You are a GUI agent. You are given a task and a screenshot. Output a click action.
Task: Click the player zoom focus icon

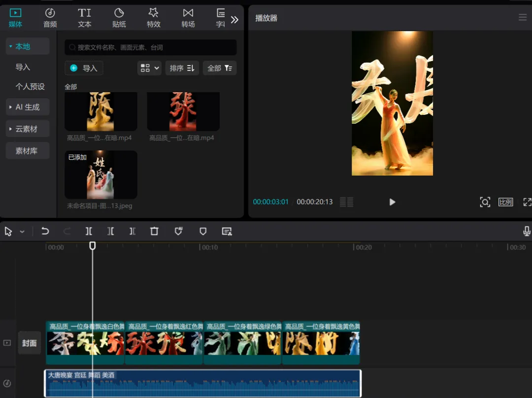(x=485, y=202)
